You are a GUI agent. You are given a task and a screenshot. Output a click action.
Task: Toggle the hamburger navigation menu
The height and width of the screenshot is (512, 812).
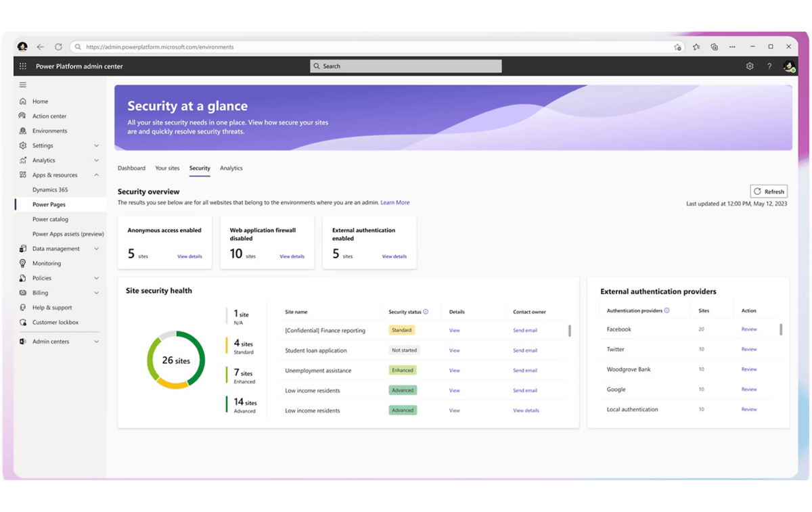coord(23,85)
